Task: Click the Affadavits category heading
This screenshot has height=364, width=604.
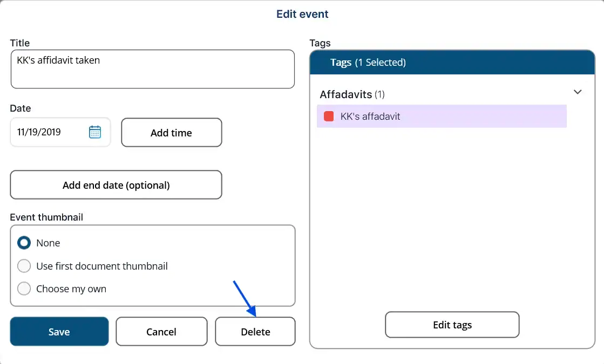Action: (x=346, y=94)
